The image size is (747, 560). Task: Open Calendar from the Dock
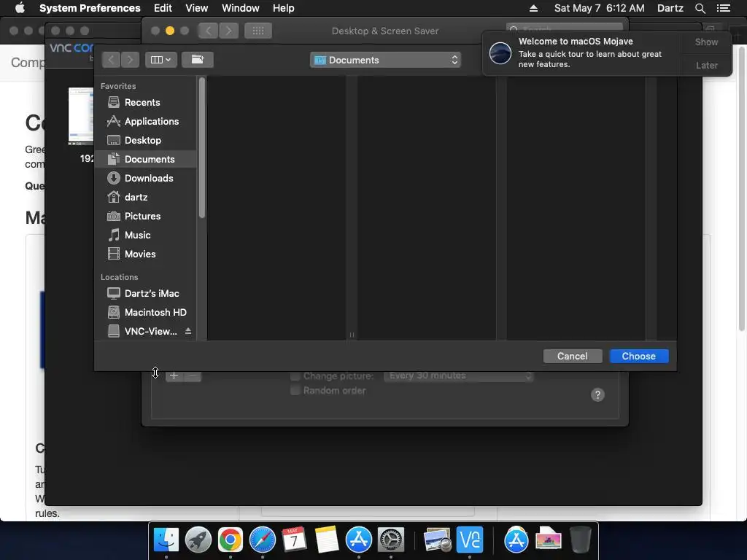click(295, 540)
